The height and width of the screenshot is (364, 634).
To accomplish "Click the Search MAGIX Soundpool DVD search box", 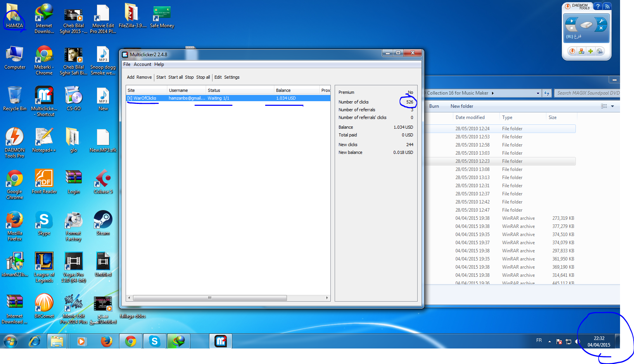I will (587, 93).
